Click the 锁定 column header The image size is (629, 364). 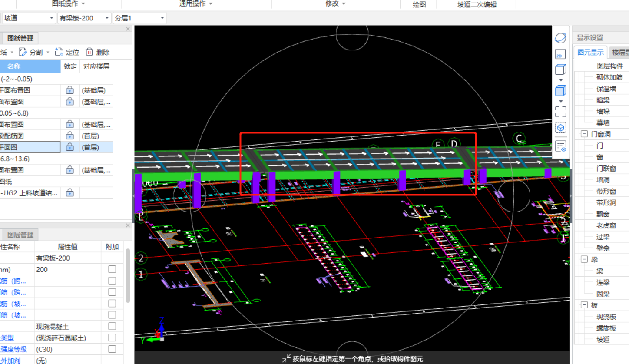coord(70,66)
